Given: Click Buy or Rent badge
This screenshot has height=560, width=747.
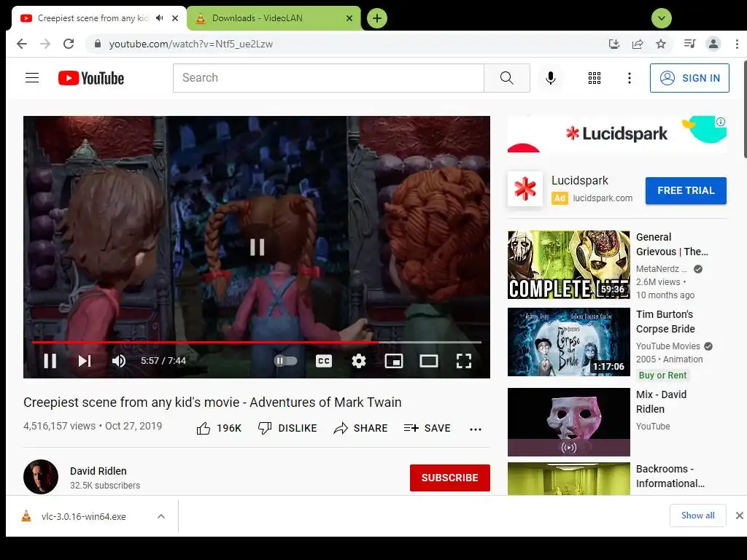Looking at the screenshot, I should [662, 376].
